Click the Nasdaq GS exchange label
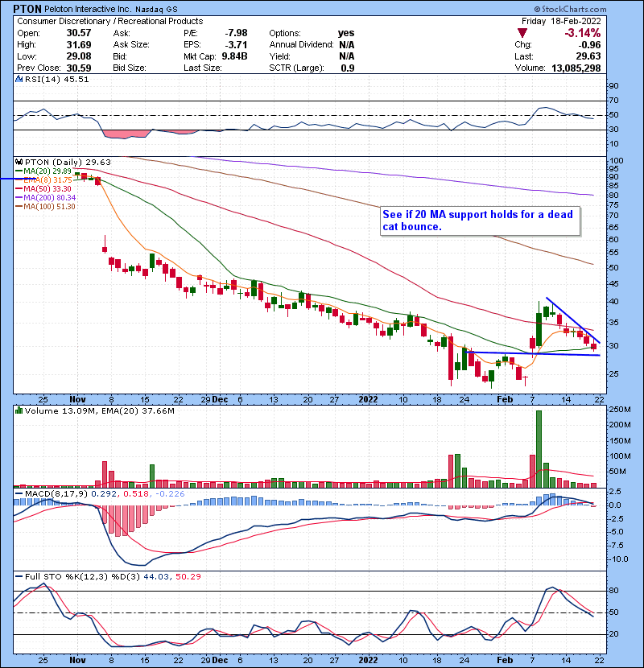The width and height of the screenshot is (644, 668). click(156, 9)
